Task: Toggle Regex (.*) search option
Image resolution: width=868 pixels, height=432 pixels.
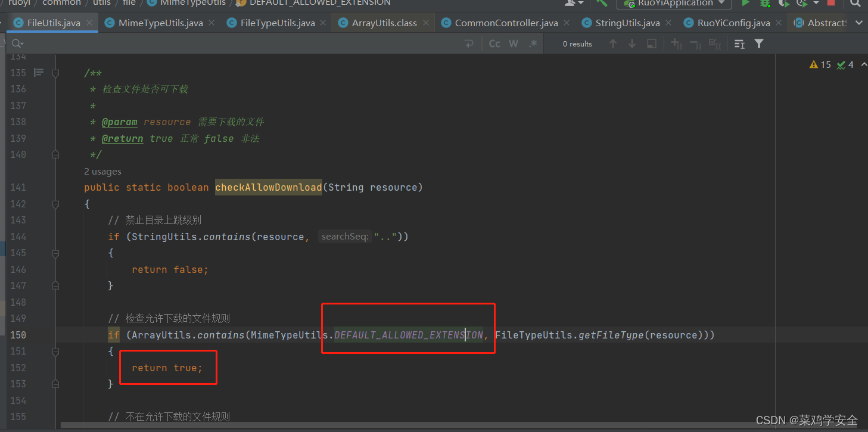Action: [x=533, y=43]
